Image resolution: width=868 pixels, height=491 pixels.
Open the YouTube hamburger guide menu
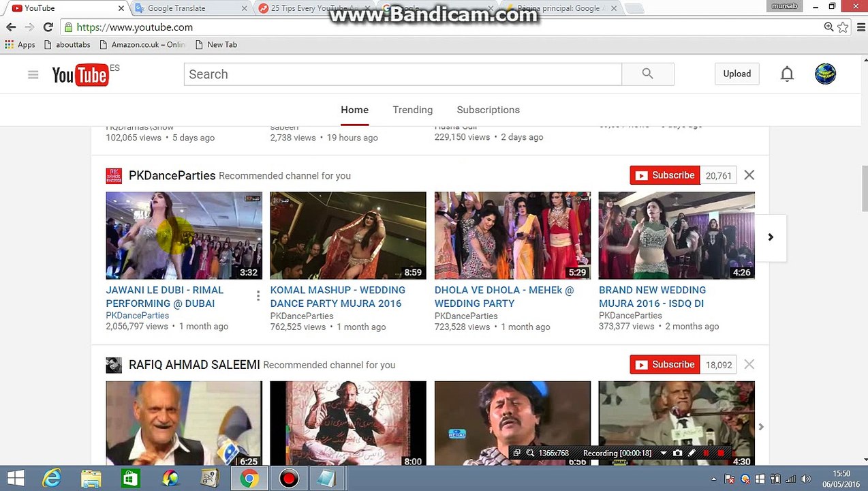point(33,74)
